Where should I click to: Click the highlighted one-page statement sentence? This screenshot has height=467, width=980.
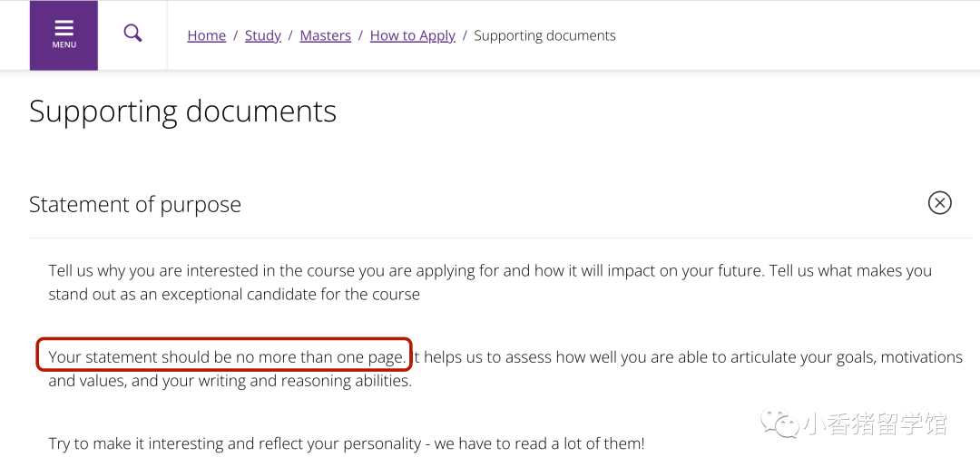(x=226, y=357)
